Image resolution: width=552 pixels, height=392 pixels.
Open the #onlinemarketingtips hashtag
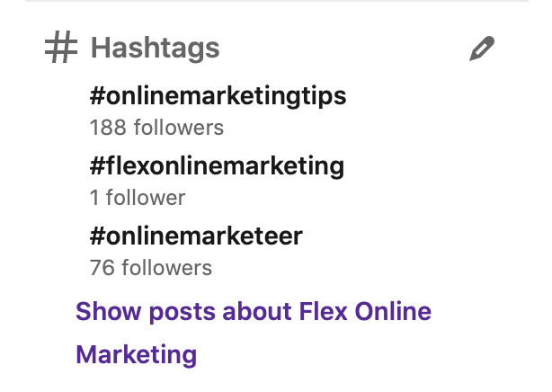[218, 96]
